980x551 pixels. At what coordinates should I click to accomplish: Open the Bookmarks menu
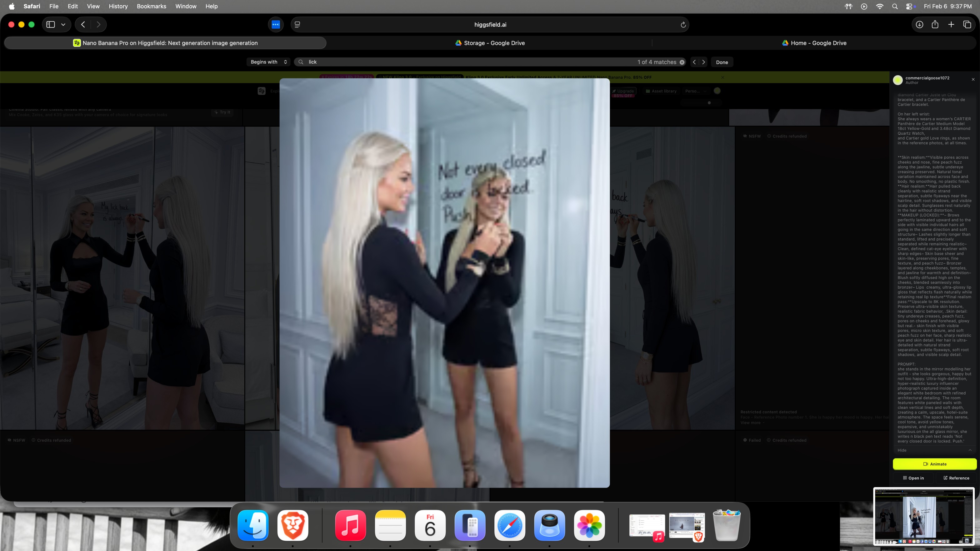click(x=151, y=6)
